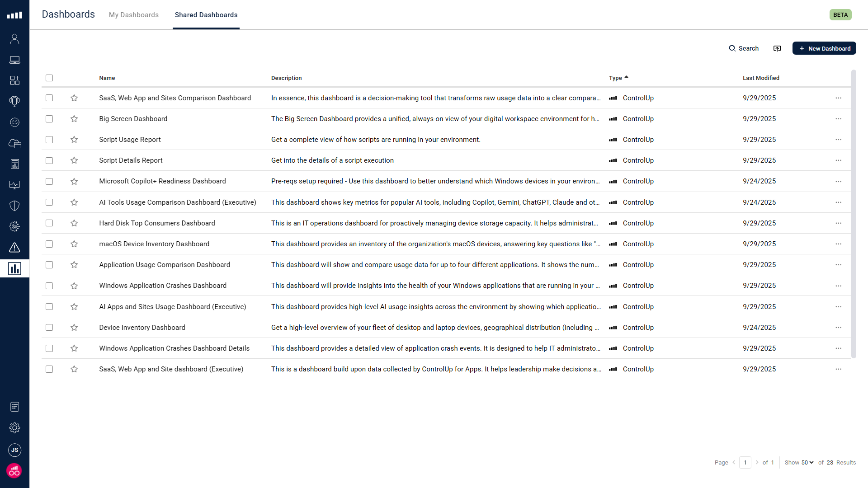The width and height of the screenshot is (868, 488).
Task: Open more options for Hard Disk Top Consumers
Action: [838, 223]
